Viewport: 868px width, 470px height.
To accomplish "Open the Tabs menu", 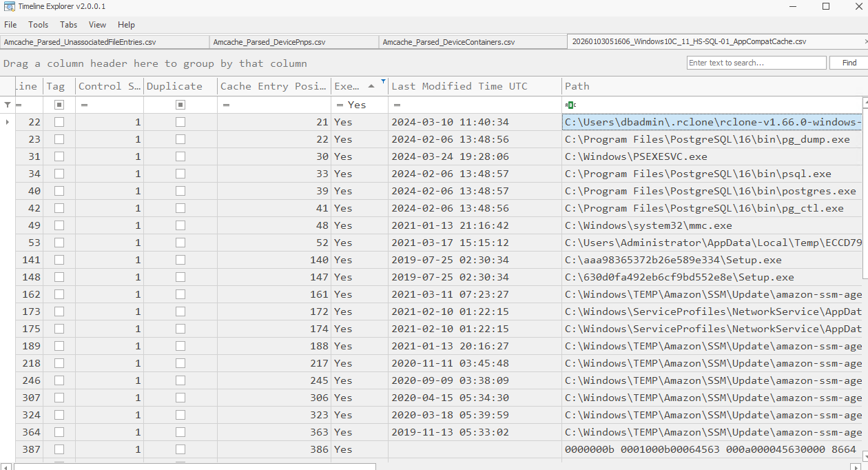I will coord(68,25).
